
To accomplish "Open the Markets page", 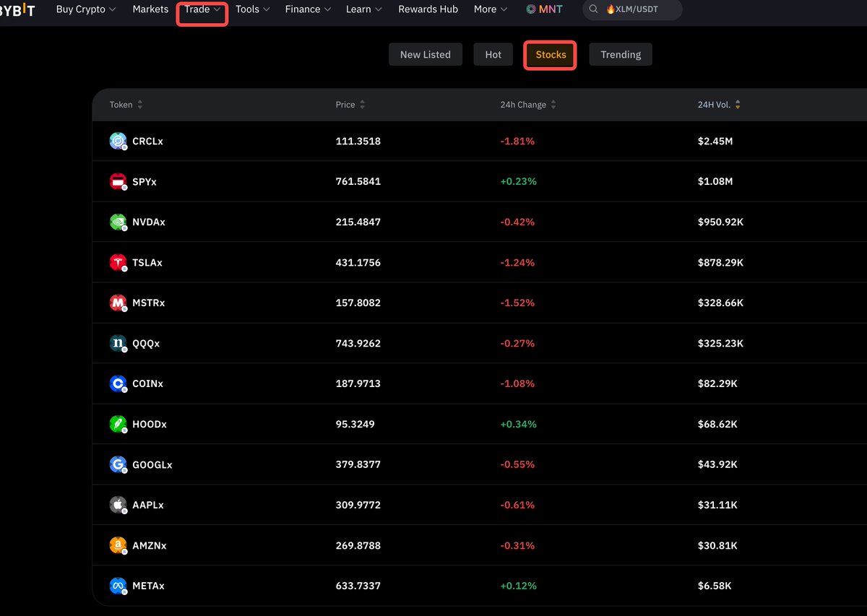I will [150, 9].
